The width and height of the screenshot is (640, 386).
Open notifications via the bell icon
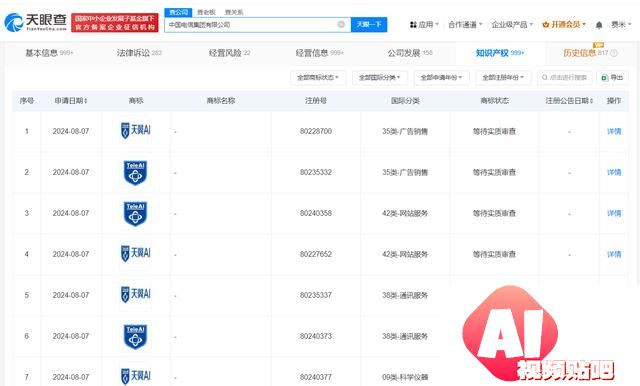pyautogui.click(x=599, y=25)
